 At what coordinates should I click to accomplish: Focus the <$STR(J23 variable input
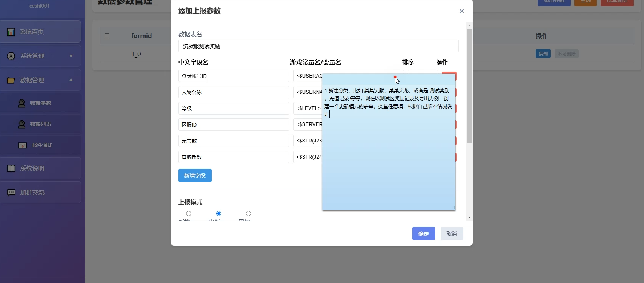307,141
